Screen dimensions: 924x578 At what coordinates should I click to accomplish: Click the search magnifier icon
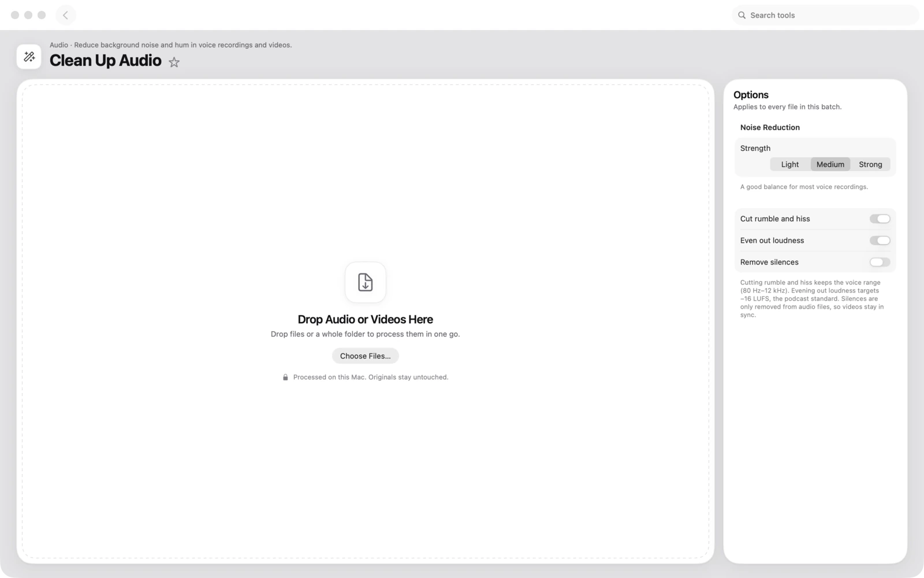742,15
